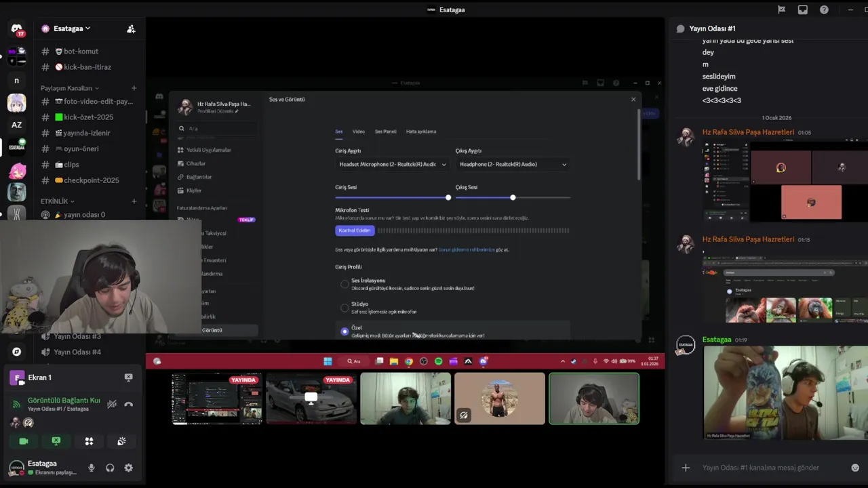Viewport: 868px width, 488px height.
Task: Open user settings gear icon
Action: [128, 468]
